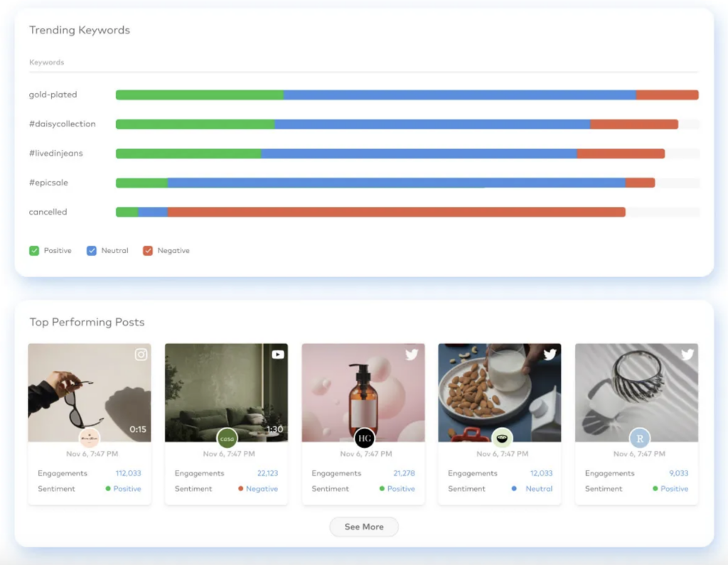The height and width of the screenshot is (565, 728).
Task: Click the Negative sentiment label on casa post
Action: [262, 489]
